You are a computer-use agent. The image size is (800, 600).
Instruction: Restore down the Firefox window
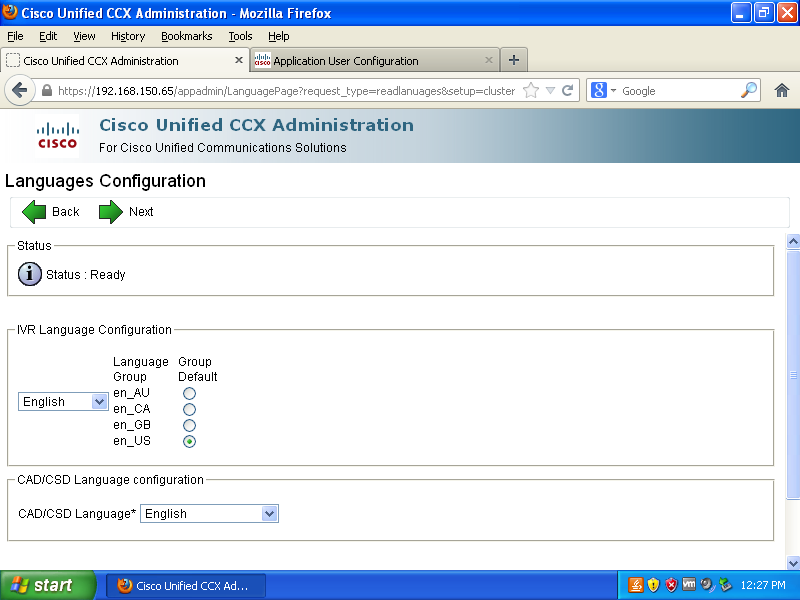763,13
